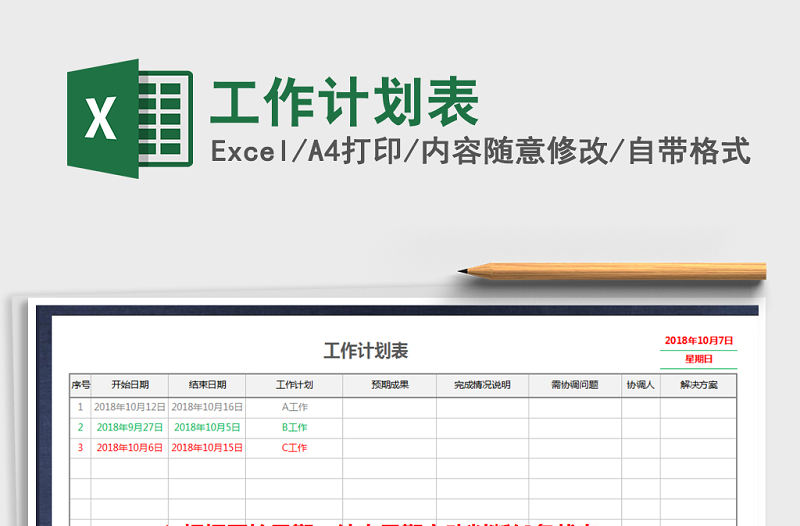The width and height of the screenshot is (800, 526).
Task: Click the 结束日期 column header
Action: click(x=208, y=384)
